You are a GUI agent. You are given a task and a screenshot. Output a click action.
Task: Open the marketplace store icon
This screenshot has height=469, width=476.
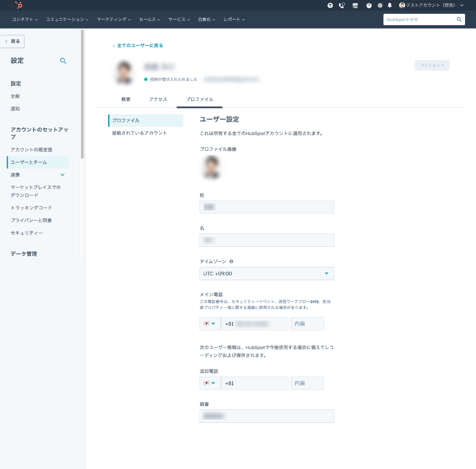(x=355, y=5)
